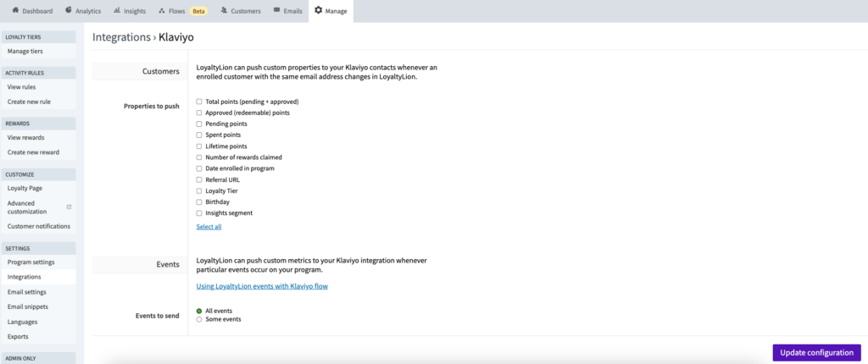Click the Update configuration button
The width and height of the screenshot is (868, 364).
pos(816,353)
